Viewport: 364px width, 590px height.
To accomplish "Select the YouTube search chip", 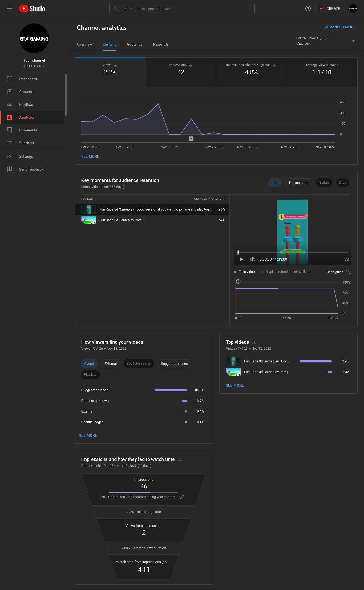I will (x=139, y=364).
